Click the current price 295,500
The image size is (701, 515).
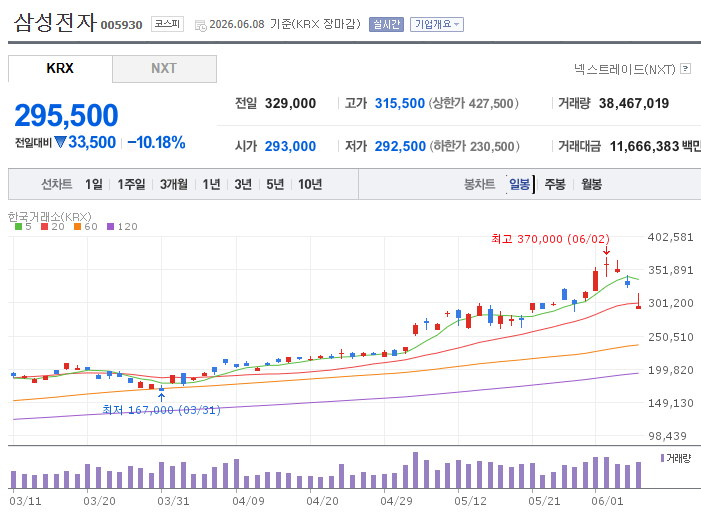(x=66, y=115)
